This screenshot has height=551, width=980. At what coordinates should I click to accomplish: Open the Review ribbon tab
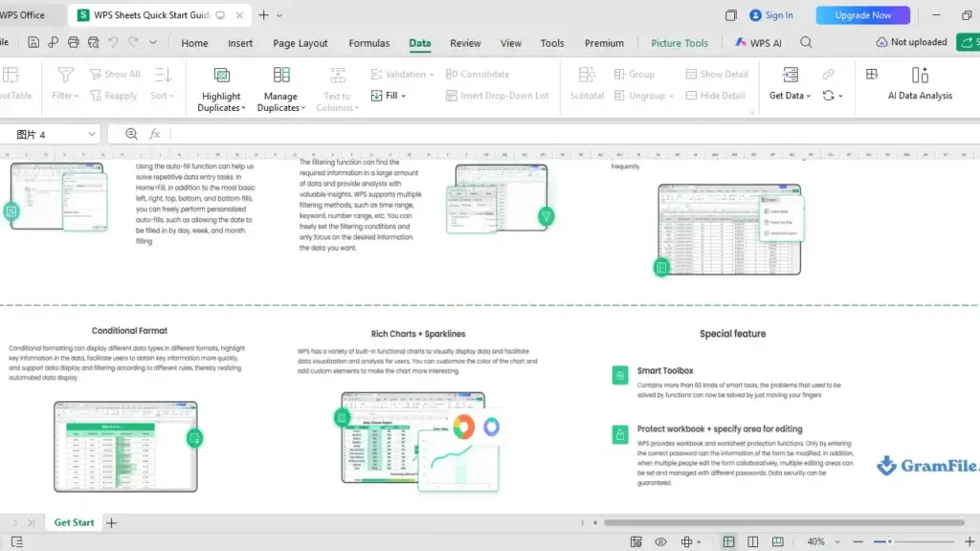tap(465, 43)
